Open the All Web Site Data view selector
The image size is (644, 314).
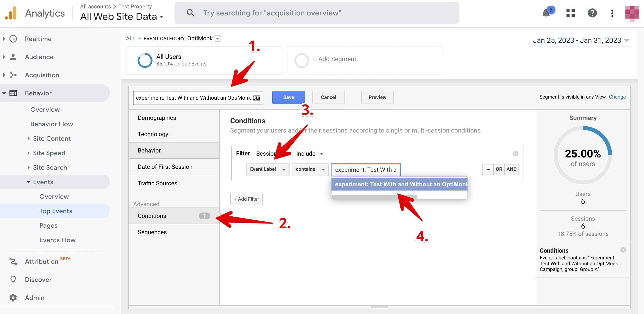[122, 17]
